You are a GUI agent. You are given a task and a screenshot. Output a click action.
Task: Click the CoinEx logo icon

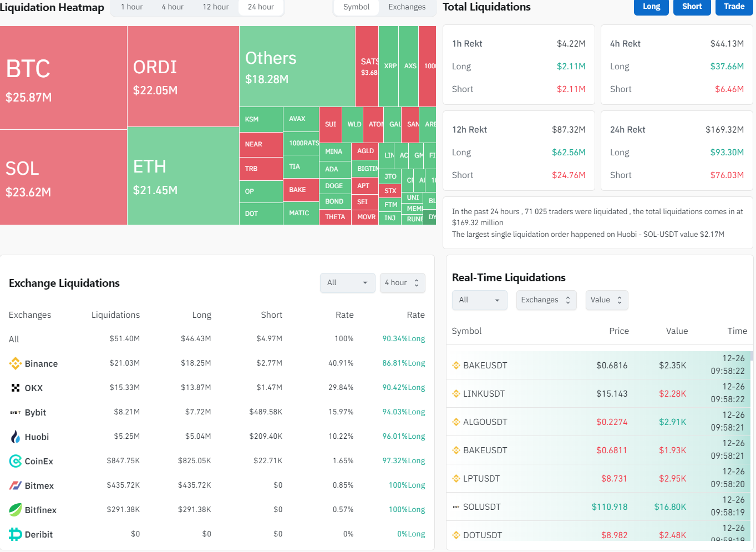click(x=15, y=461)
